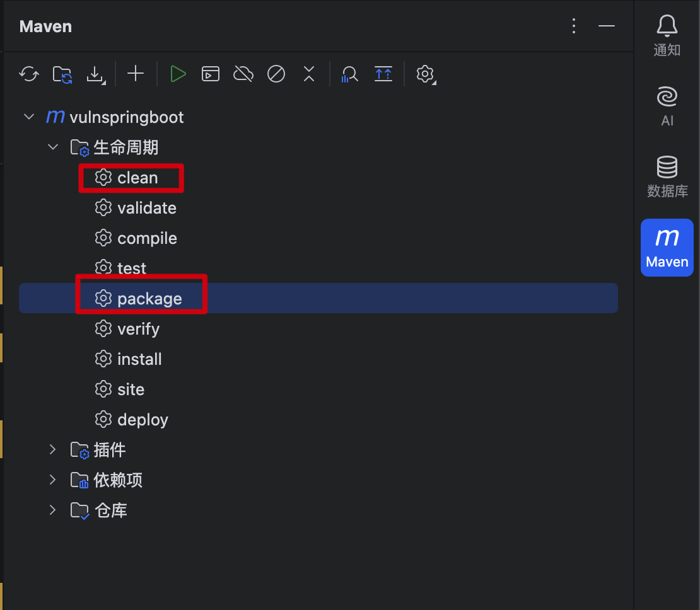Expand the 依赖项 dependencies folder
This screenshot has height=610, width=700.
coord(53,480)
